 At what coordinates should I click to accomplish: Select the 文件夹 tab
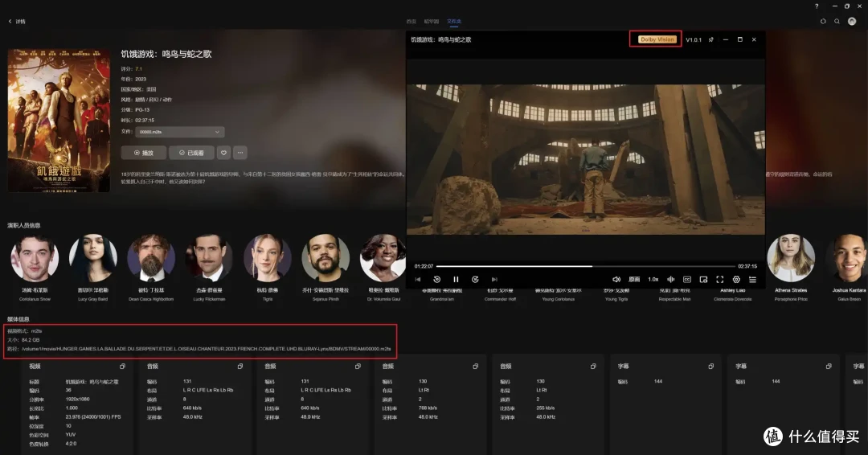[454, 22]
